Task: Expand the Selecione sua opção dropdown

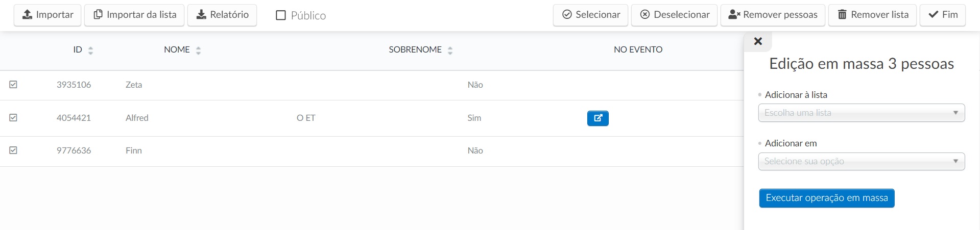Action: 862,162
